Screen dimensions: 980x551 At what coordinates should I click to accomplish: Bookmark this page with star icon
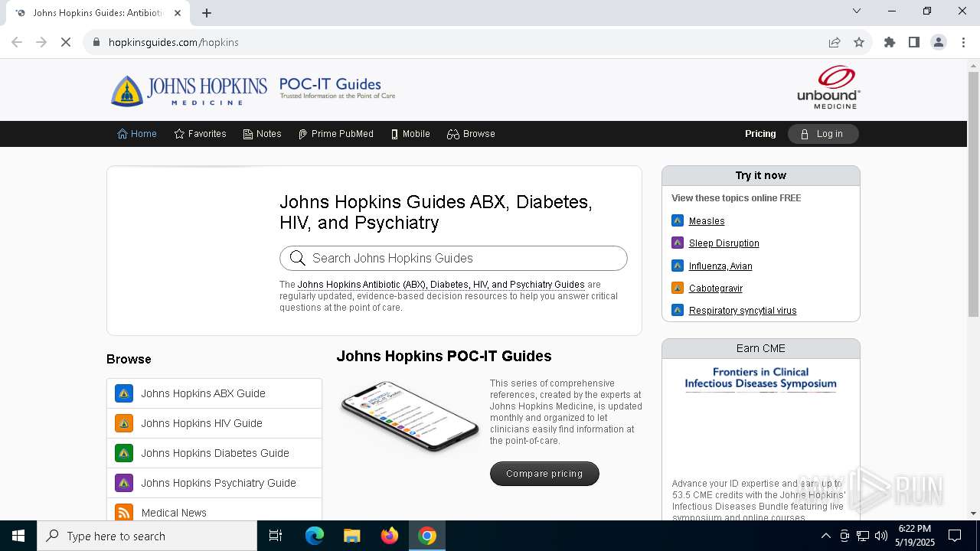pos(859,42)
